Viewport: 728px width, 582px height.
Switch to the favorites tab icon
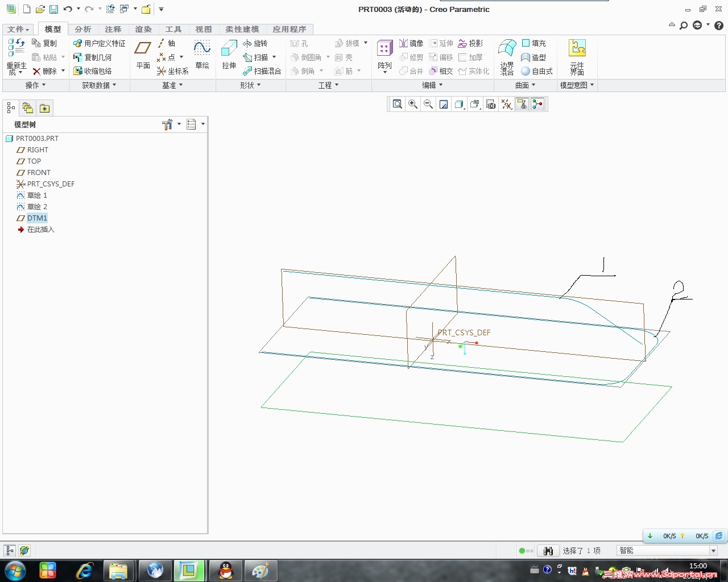pyautogui.click(x=44, y=108)
